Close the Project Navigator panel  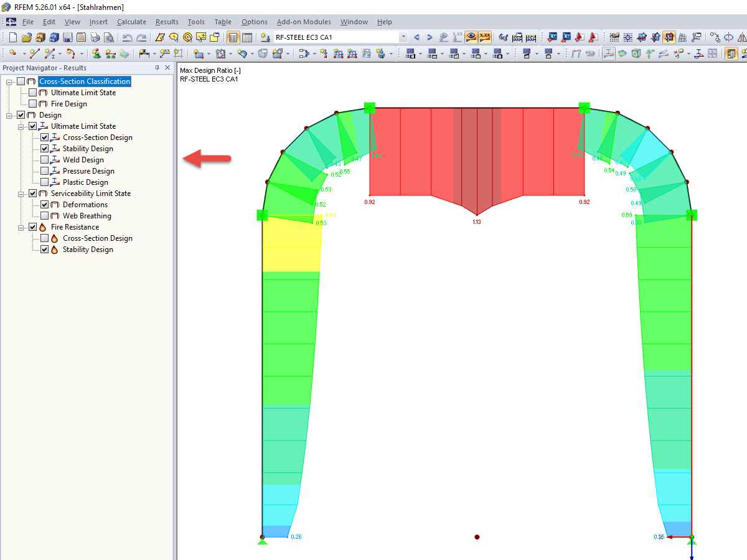pos(167,68)
